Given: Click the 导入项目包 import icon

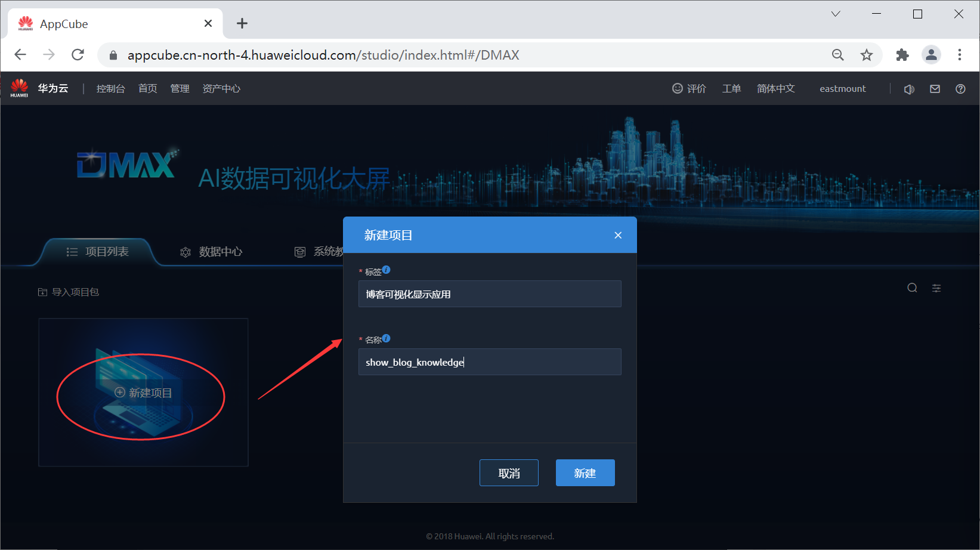Looking at the screenshot, I should [x=42, y=292].
